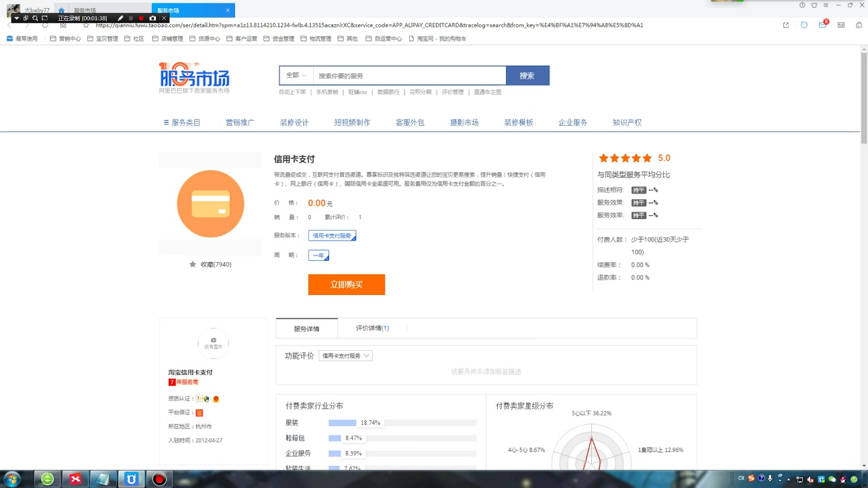Open the 淘宝网 - 我的购物车 bookmark
The height and width of the screenshot is (488, 868).
coord(437,38)
